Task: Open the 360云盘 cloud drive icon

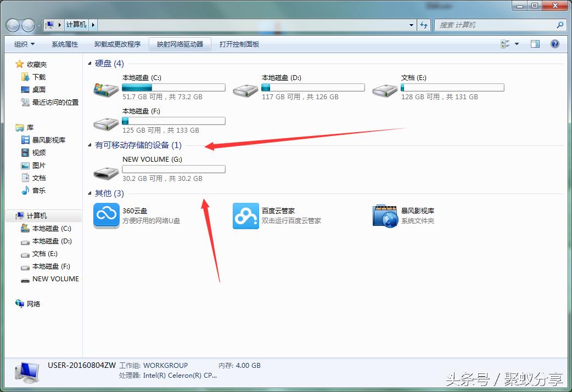Action: (x=106, y=215)
